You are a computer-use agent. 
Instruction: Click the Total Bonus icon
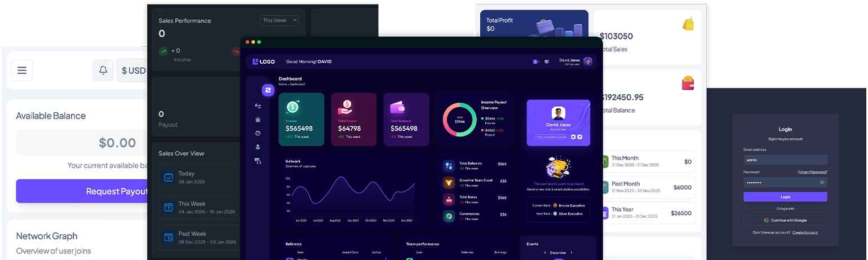coord(449,199)
